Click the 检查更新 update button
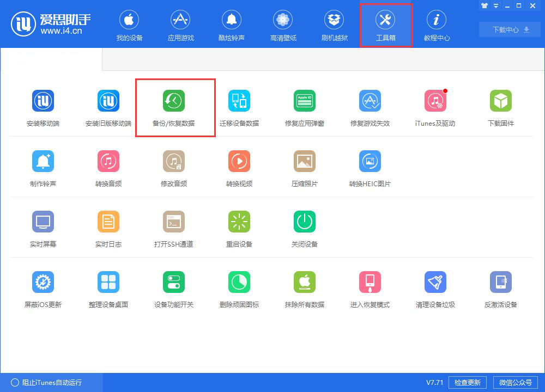Image resolution: width=545 pixels, height=392 pixels. [467, 382]
